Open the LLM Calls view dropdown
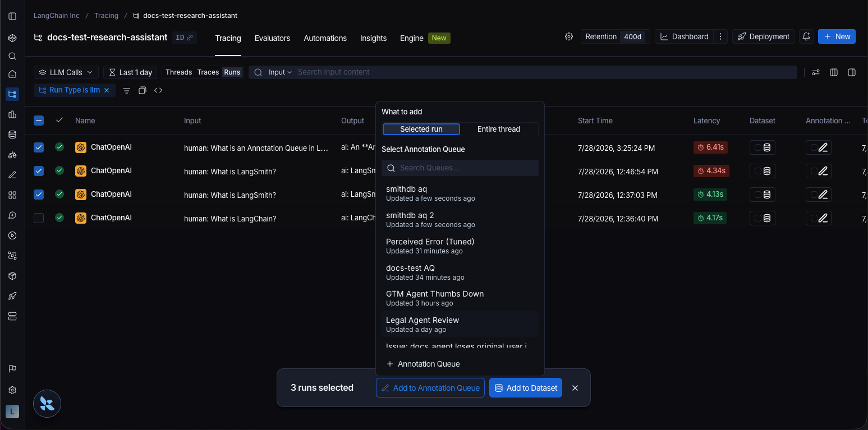The height and width of the screenshot is (430, 868). [x=66, y=72]
